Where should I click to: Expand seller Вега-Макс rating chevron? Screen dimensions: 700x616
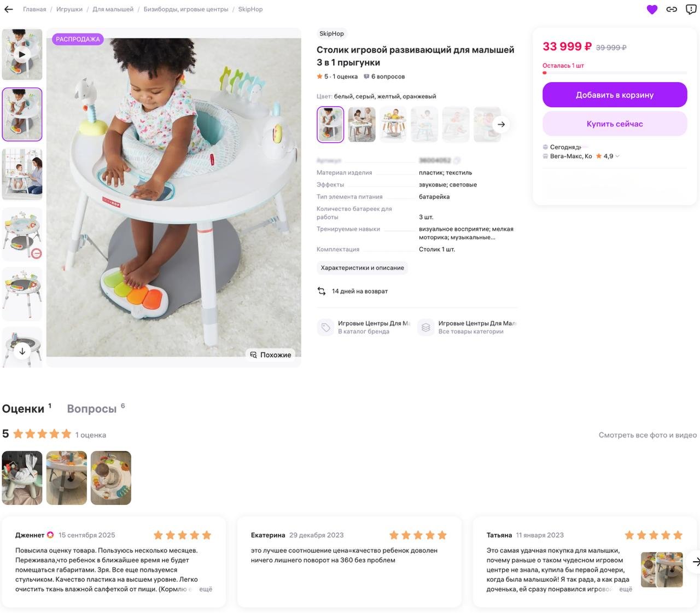tap(617, 156)
